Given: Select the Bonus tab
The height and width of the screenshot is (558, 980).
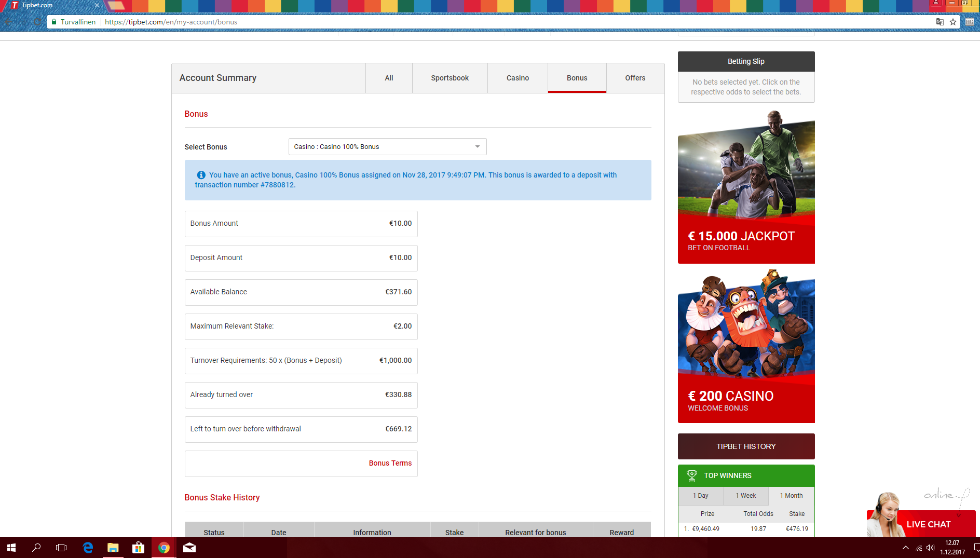Looking at the screenshot, I should tap(577, 78).
